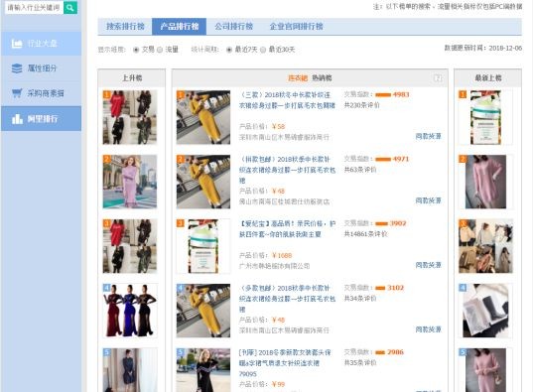Focus the industry keyword search field
The height and width of the screenshot is (392, 533).
tap(34, 8)
